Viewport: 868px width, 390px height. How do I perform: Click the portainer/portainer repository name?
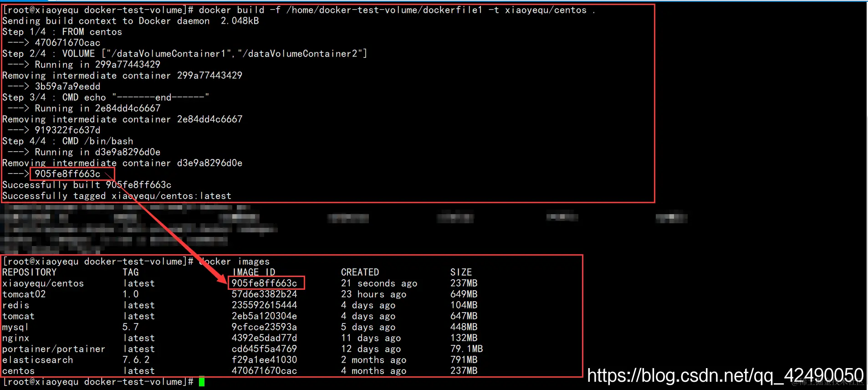[54, 349]
